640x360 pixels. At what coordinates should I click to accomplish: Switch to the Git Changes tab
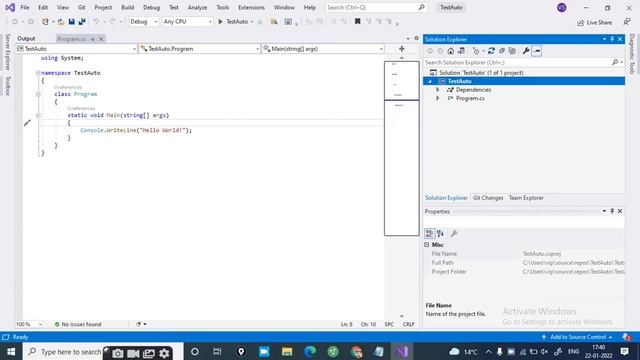[x=488, y=198]
